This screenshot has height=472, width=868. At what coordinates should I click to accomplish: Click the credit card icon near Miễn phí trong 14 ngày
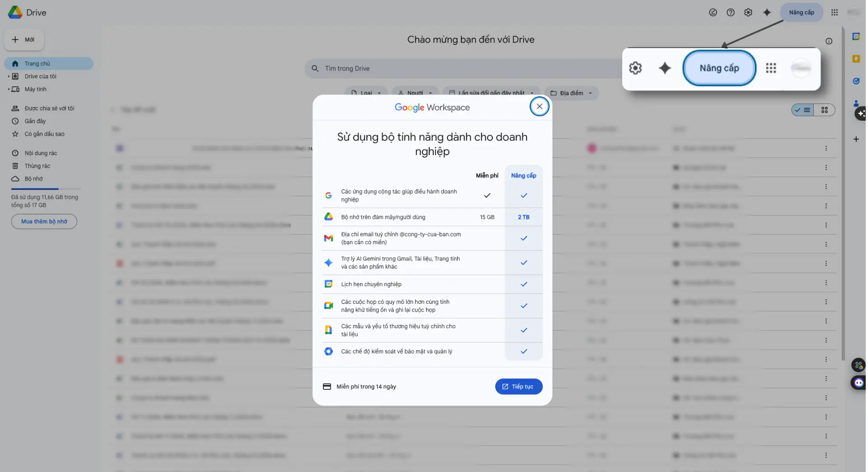coord(328,387)
